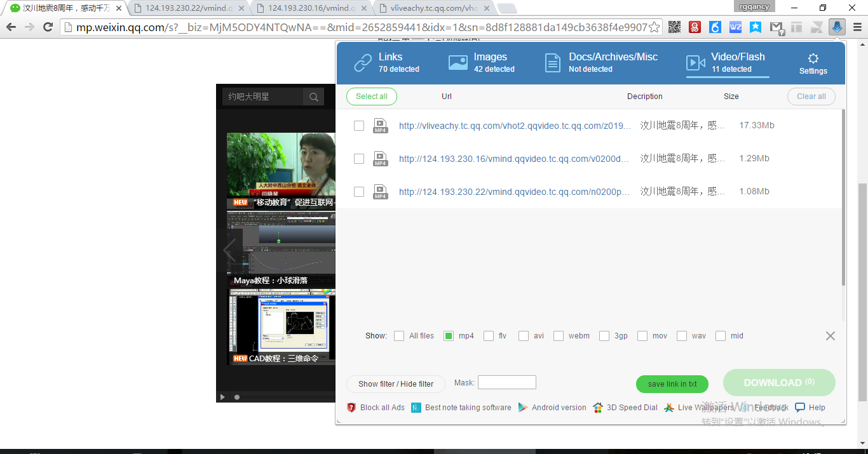868x454 pixels.
Task: Enable the wav filter checkbox
Action: tap(682, 336)
